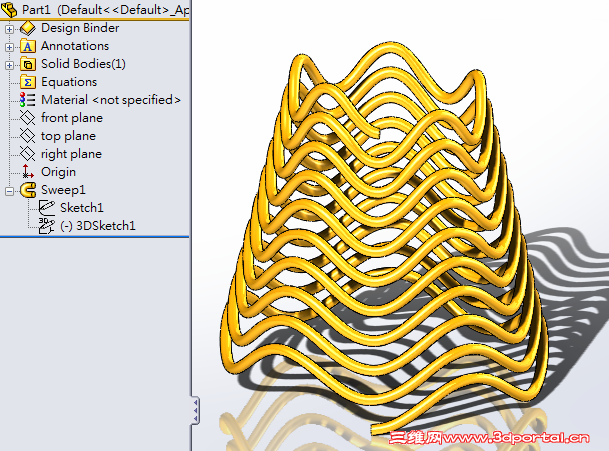Click the "Annotations" tree label

coord(75,46)
